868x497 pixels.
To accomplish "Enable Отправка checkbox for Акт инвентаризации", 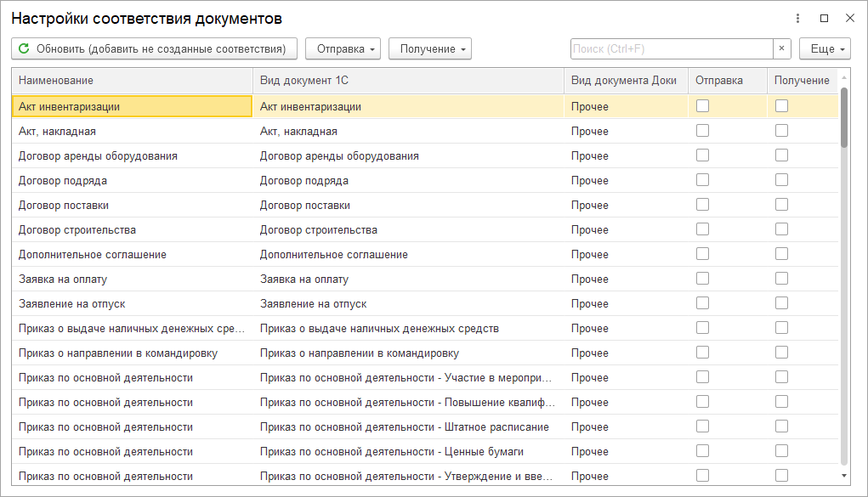I will (x=702, y=106).
